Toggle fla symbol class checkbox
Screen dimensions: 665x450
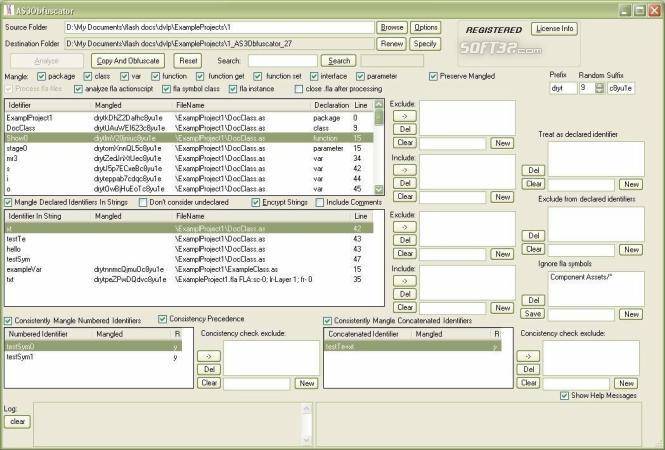[x=166, y=89]
